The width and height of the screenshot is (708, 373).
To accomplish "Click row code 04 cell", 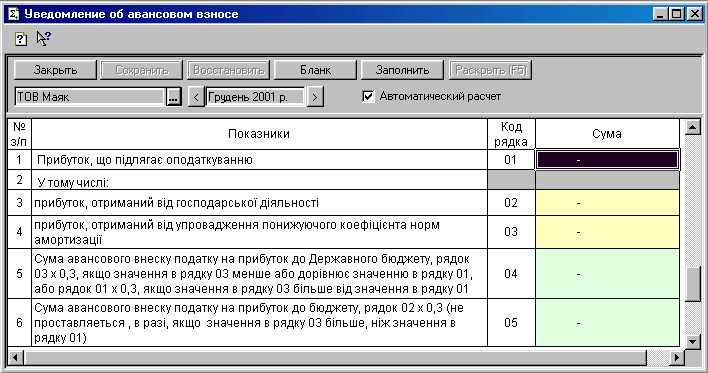I will 511,274.
